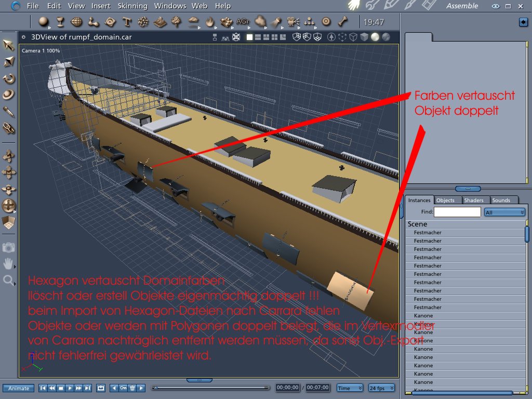Image resolution: width=532 pixels, height=399 pixels.
Task: Select the chain link tool
Action: tap(8, 128)
